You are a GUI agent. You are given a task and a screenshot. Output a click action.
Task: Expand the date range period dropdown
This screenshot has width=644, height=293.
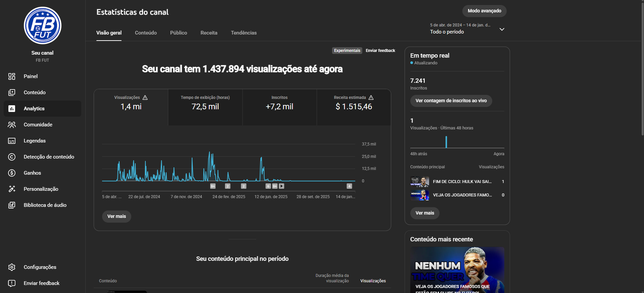pos(502,29)
